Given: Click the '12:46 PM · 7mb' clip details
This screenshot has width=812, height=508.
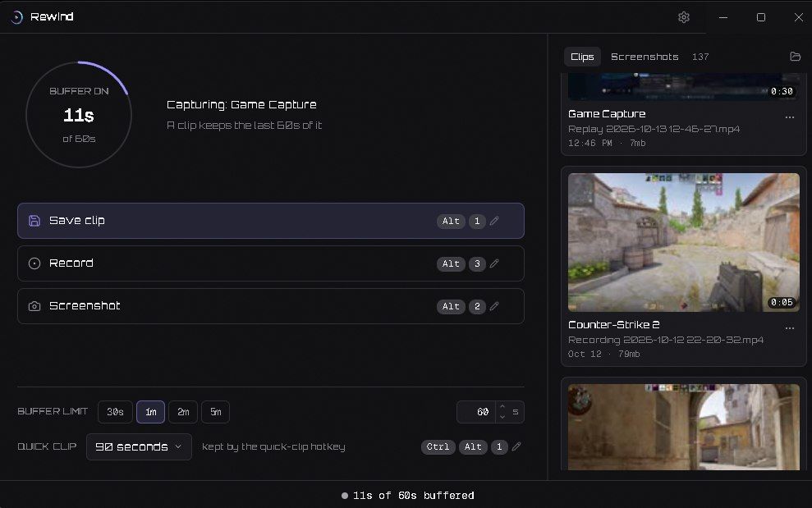Looking at the screenshot, I should [607, 143].
